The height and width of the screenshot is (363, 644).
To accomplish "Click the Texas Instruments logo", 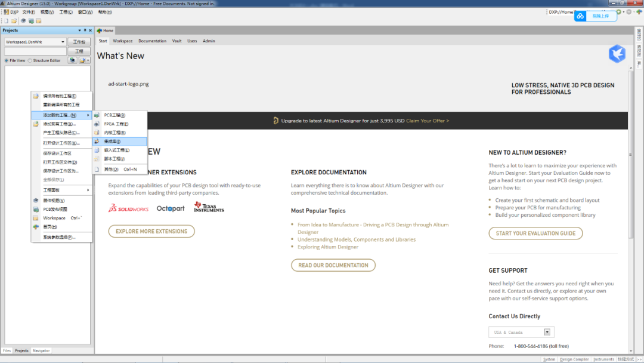I will pos(209,207).
